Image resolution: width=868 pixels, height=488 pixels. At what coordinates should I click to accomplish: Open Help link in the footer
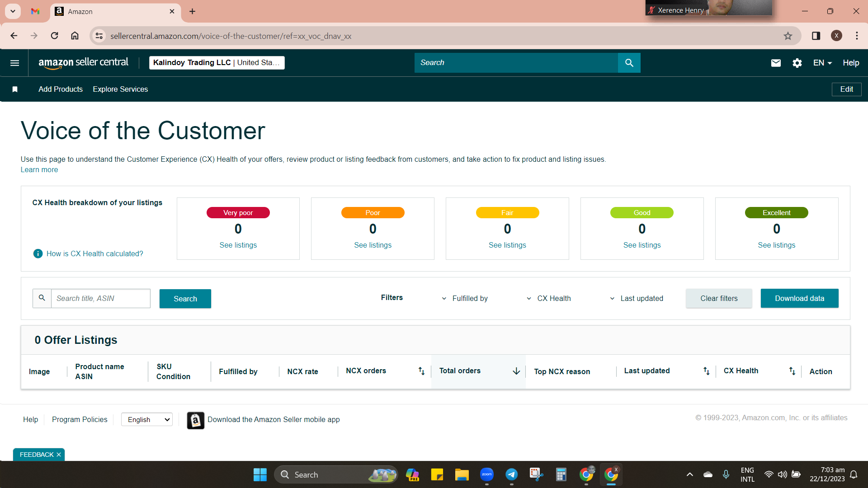coord(31,420)
